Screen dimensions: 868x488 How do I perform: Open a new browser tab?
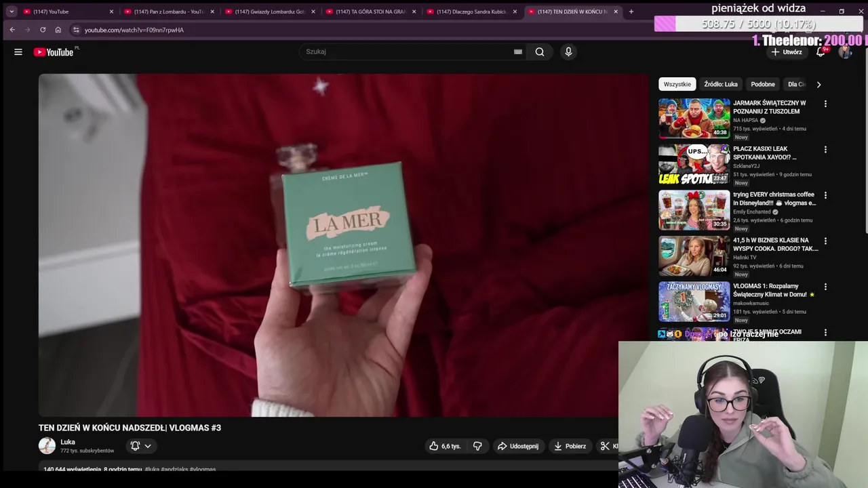[x=631, y=12]
